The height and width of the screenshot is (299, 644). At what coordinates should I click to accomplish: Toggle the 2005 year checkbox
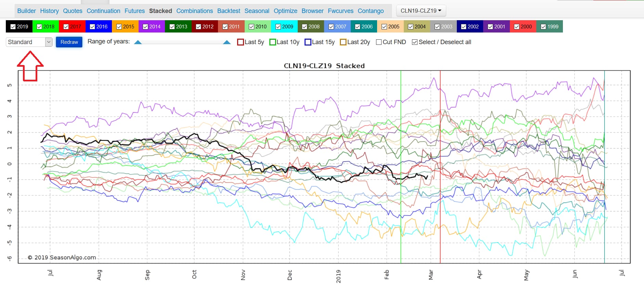coord(384,27)
